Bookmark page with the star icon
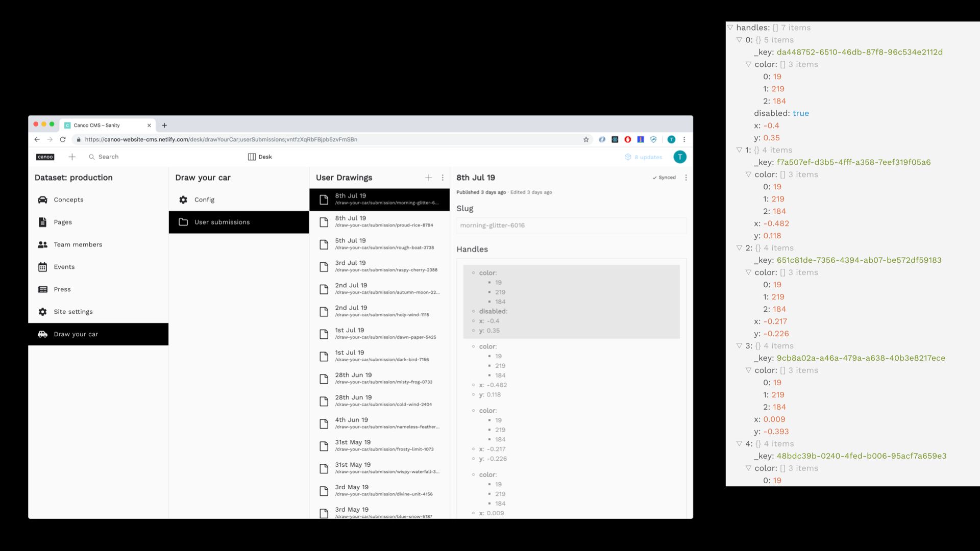Viewport: 980px width, 551px height. 586,139
